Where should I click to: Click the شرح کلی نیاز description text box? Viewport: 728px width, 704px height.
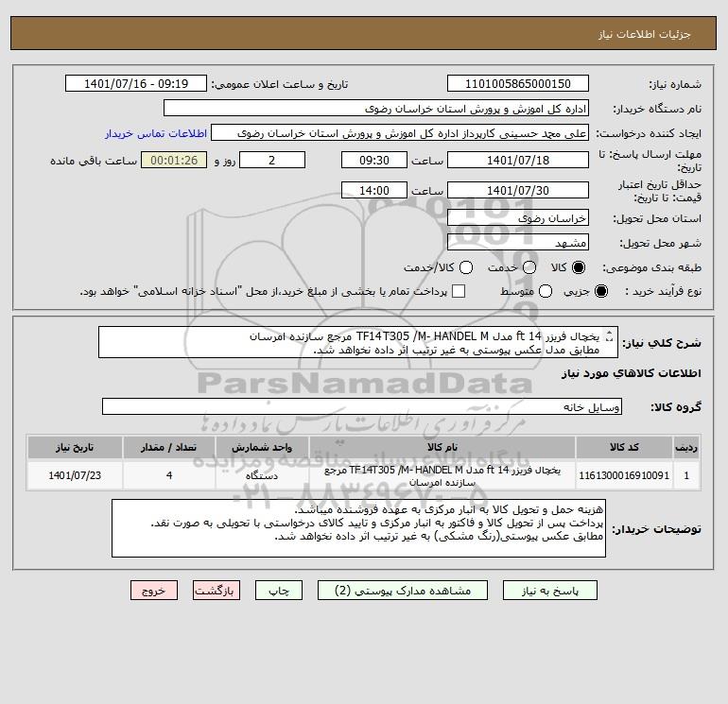pos(358,342)
